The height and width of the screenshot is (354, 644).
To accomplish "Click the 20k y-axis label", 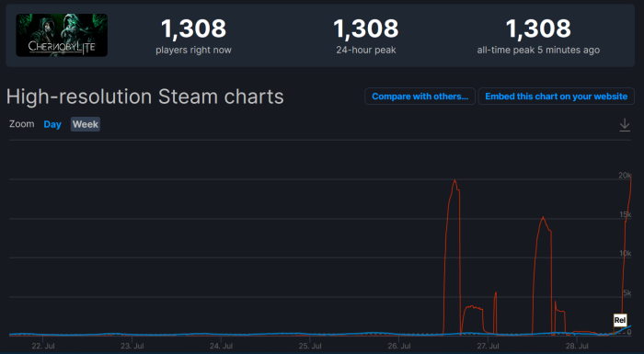I will point(625,176).
